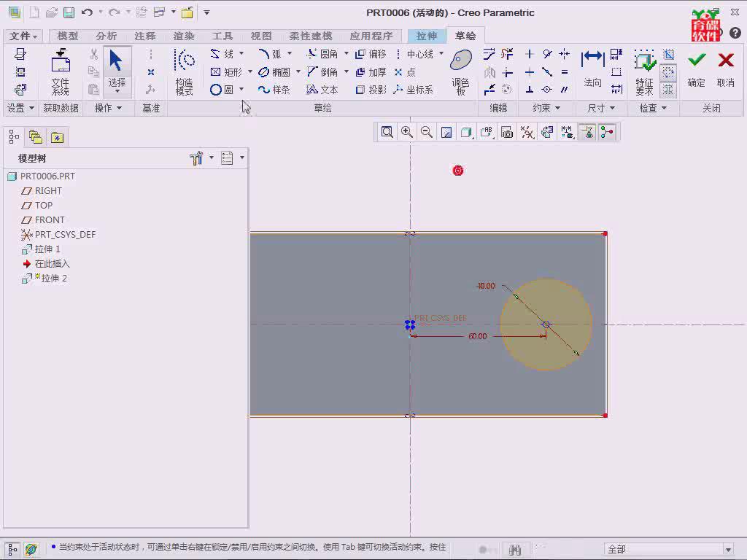Screen dimensions: 747x560
Task: Select the Line (线) sketch tool
Action: [x=222, y=54]
